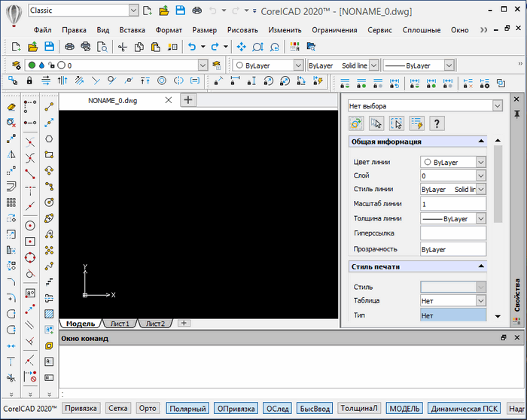The height and width of the screenshot is (420, 527).
Task: Select the Erase tool icon
Action: click(x=11, y=107)
